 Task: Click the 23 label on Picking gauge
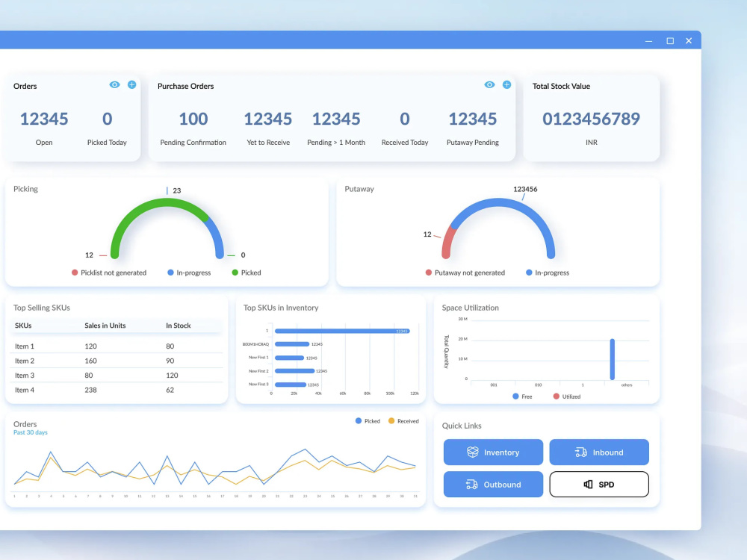tap(177, 190)
